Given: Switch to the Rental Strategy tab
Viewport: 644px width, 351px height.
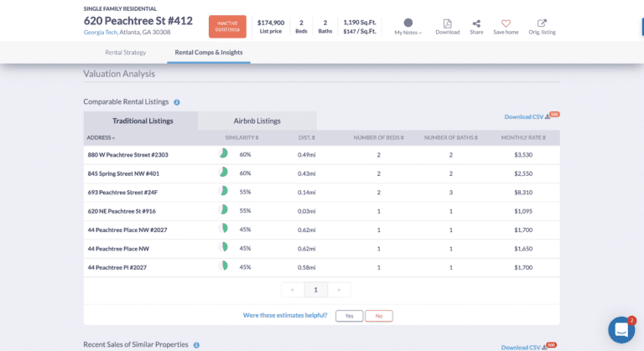Looking at the screenshot, I should pos(125,52).
